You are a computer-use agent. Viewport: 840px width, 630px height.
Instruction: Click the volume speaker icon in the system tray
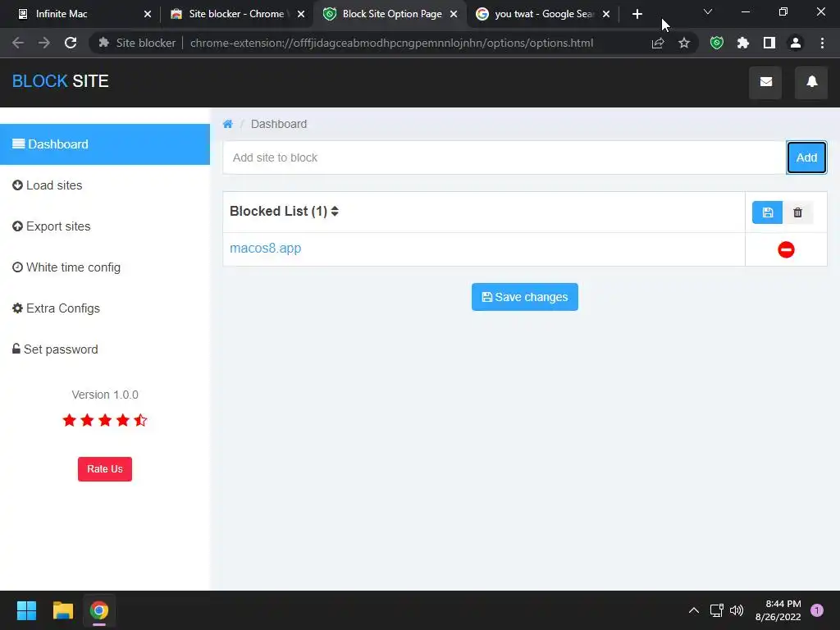[737, 610]
